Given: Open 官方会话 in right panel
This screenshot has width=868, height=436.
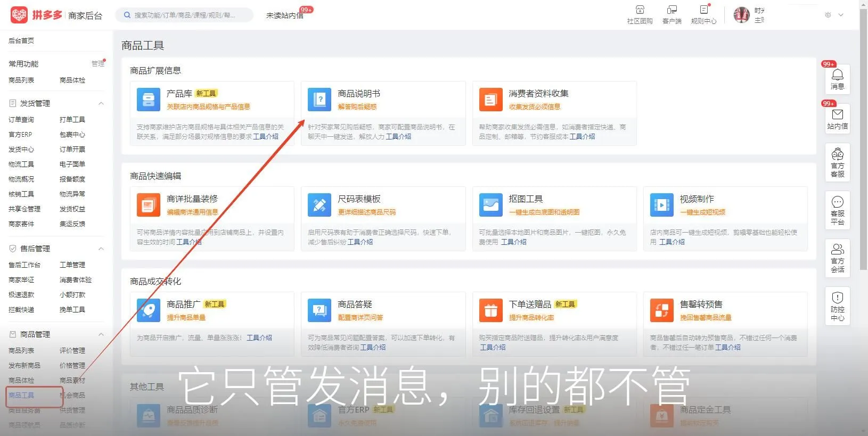Looking at the screenshot, I should pyautogui.click(x=837, y=258).
